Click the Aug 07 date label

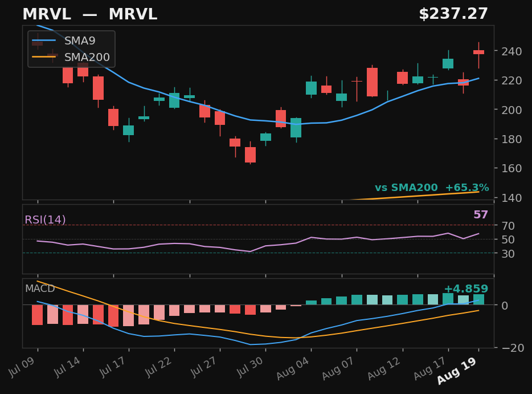[x=338, y=368]
